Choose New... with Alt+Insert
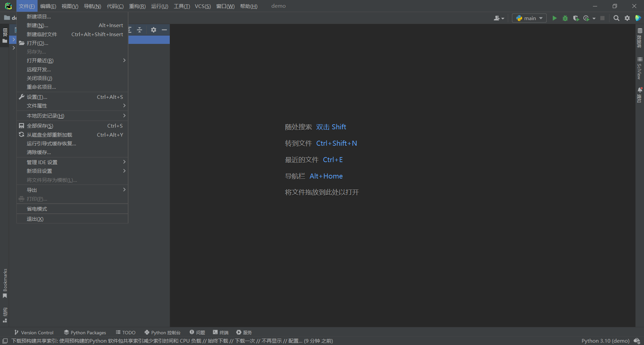644x345 pixels. pyautogui.click(x=72, y=25)
